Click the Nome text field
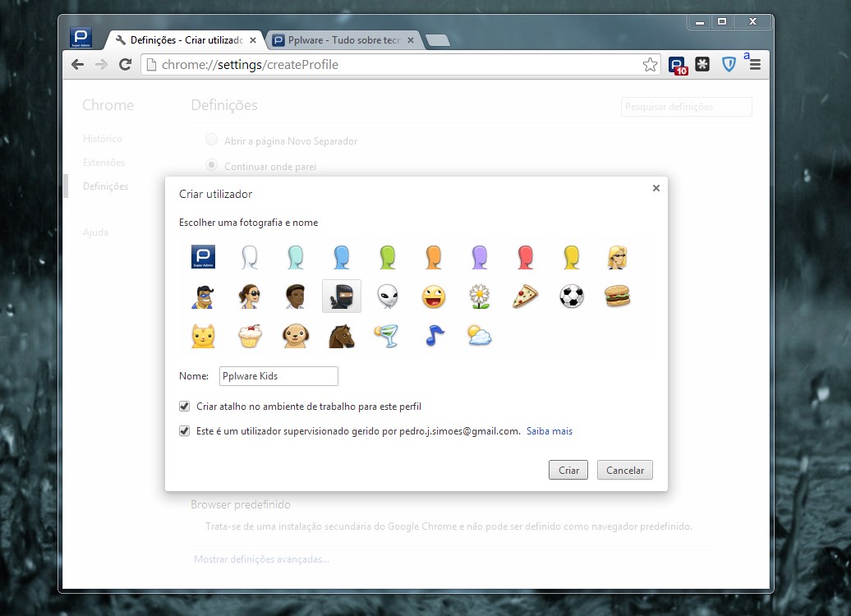Image resolution: width=851 pixels, height=616 pixels. pyautogui.click(x=278, y=376)
